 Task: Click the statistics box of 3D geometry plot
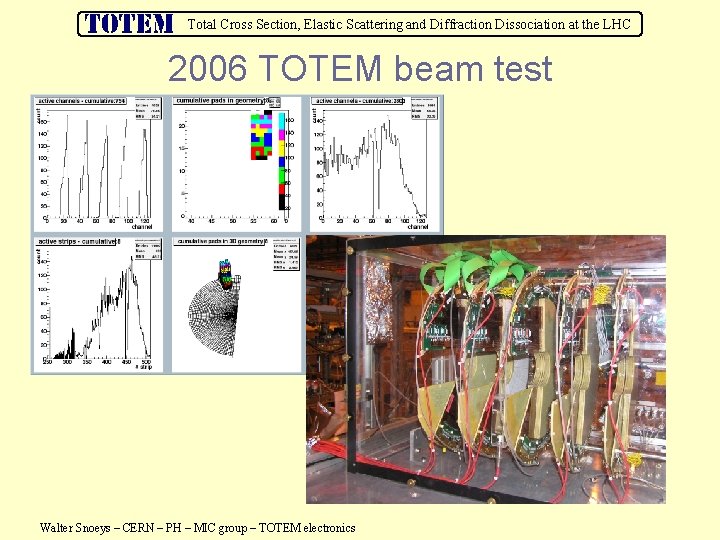point(286,255)
